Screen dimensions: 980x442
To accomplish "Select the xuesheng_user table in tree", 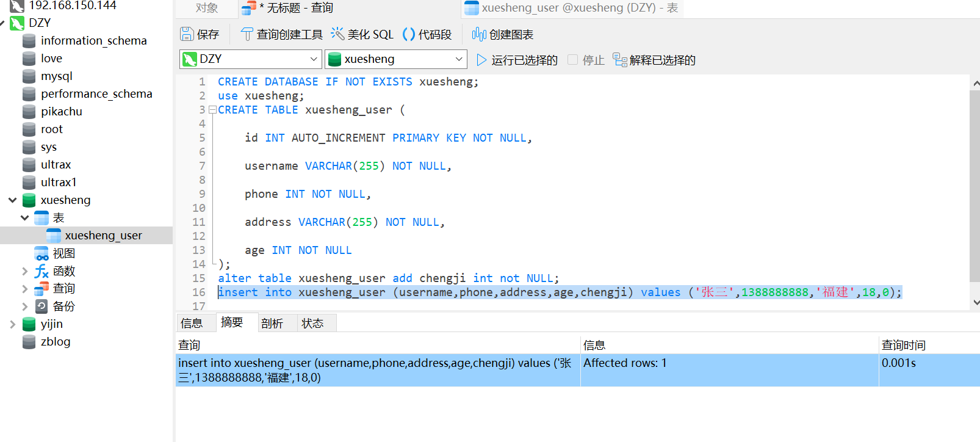I will [x=103, y=236].
